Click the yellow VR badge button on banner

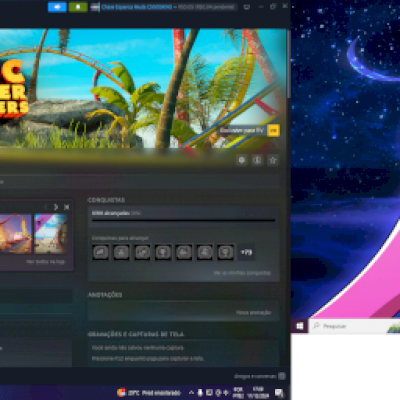(273, 130)
